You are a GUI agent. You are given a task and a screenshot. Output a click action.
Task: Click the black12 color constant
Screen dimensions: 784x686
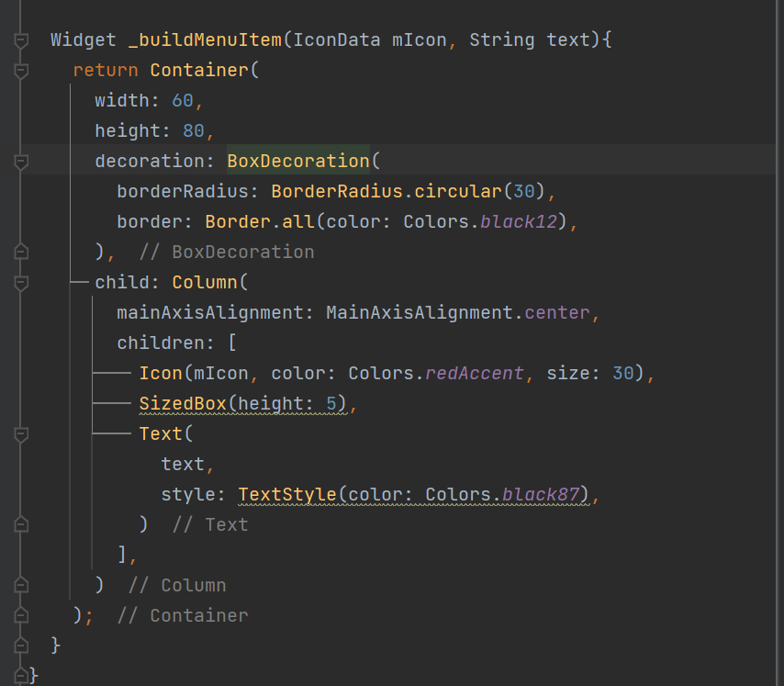point(519,221)
